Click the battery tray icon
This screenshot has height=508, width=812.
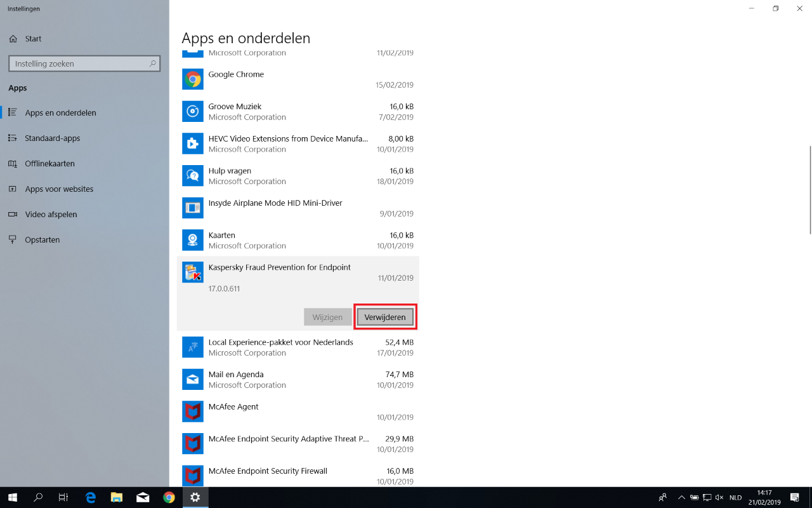tap(695, 497)
